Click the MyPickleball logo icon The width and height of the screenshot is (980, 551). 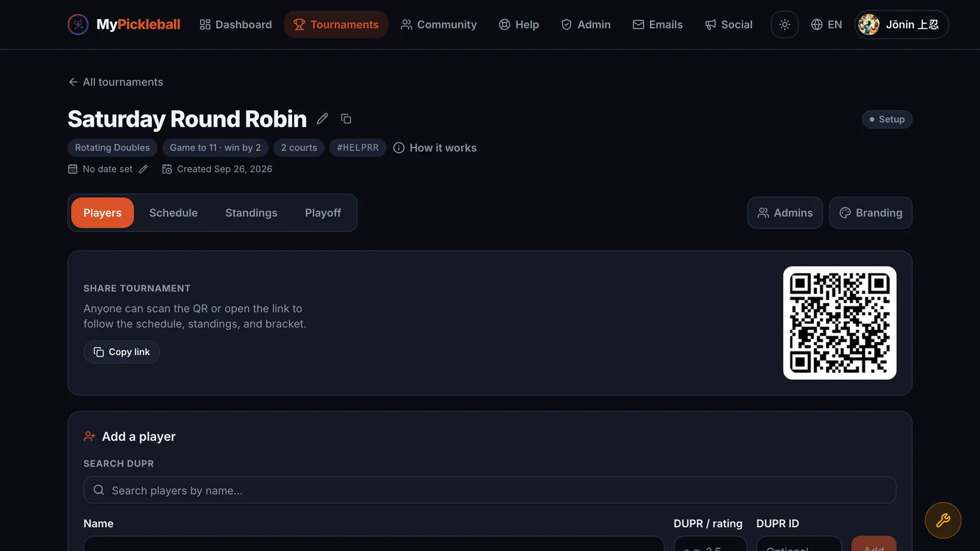pyautogui.click(x=78, y=24)
